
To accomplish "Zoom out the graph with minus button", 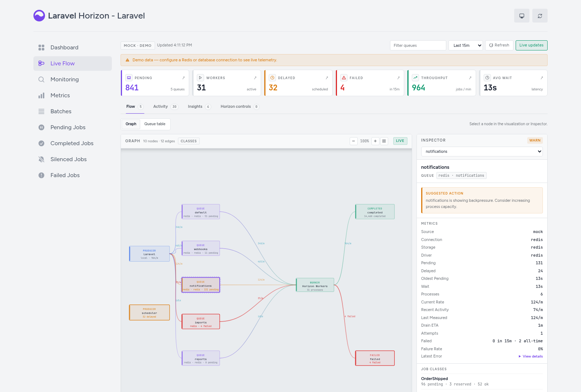I will coord(354,141).
